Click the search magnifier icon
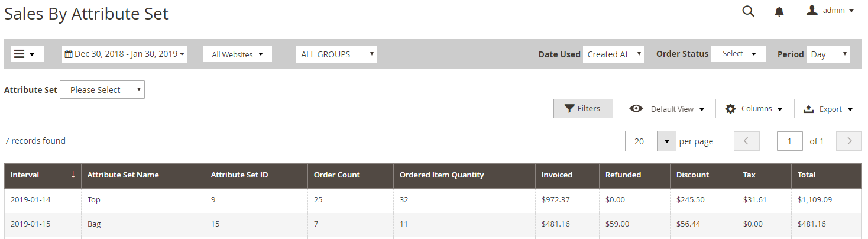 click(748, 11)
